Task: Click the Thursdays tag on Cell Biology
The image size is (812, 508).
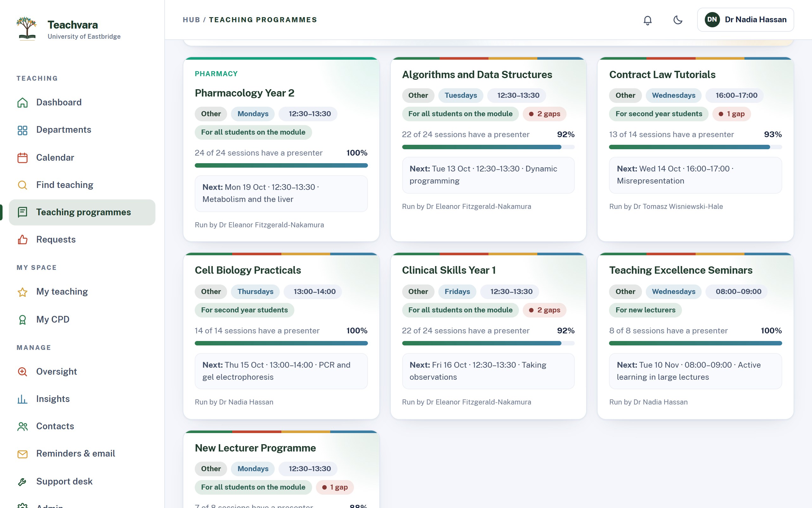Action: point(255,292)
